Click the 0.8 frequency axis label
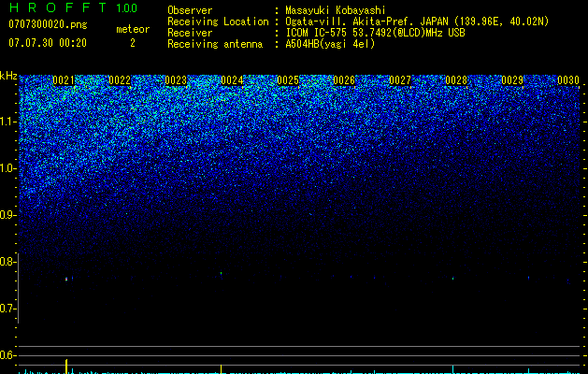The image size is (588, 374). 7,262
